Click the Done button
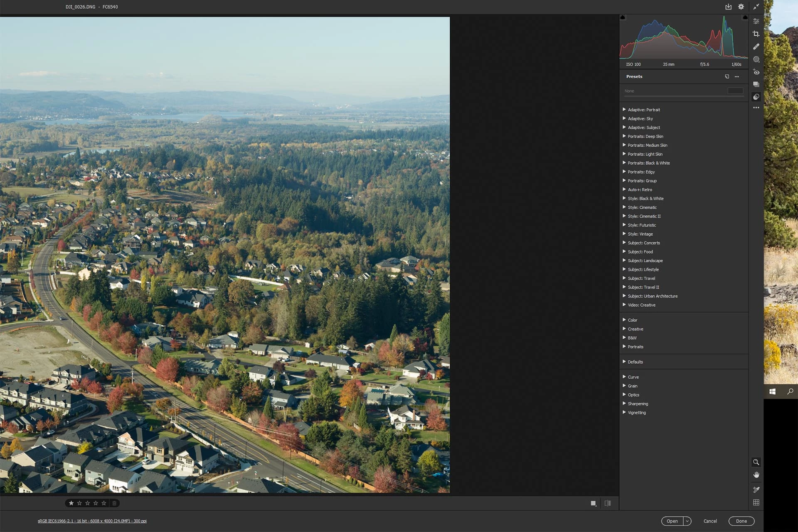798x532 pixels. 741,521
